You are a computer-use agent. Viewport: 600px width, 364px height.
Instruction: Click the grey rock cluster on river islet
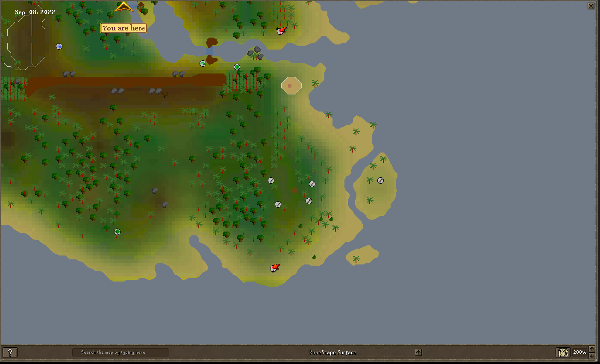pos(256,53)
